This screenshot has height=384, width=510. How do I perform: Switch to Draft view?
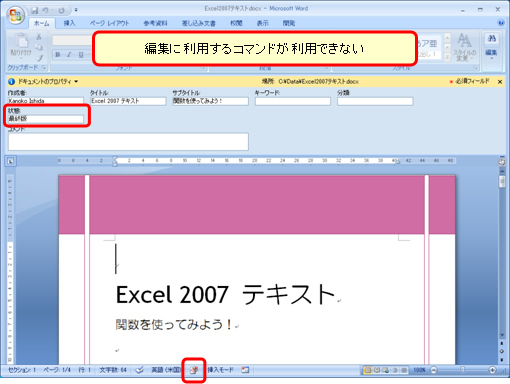pyautogui.click(x=404, y=370)
